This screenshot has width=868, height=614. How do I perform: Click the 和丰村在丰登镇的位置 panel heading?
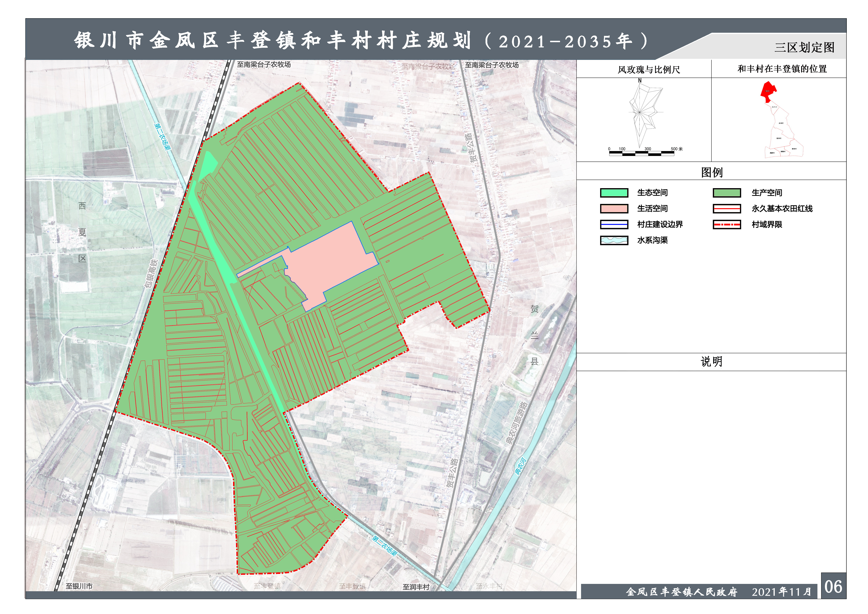pos(782,69)
